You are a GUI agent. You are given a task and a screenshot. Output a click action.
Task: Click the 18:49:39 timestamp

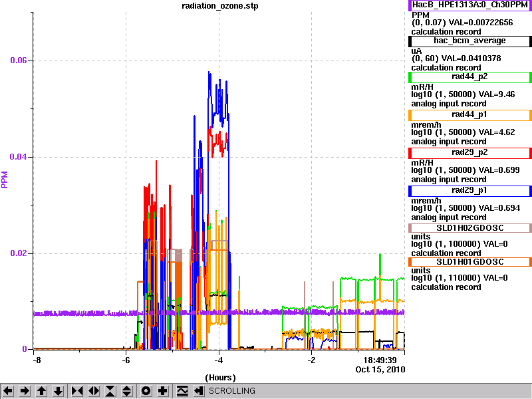(380, 360)
